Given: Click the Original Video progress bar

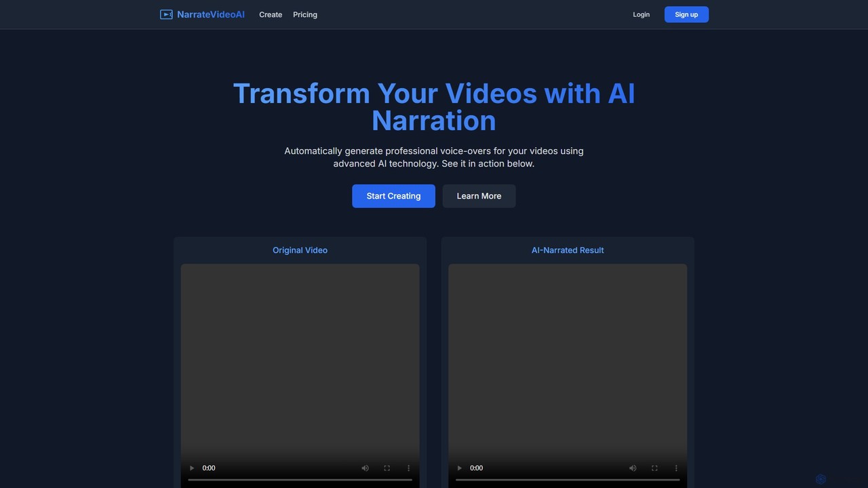Looking at the screenshot, I should [300, 480].
